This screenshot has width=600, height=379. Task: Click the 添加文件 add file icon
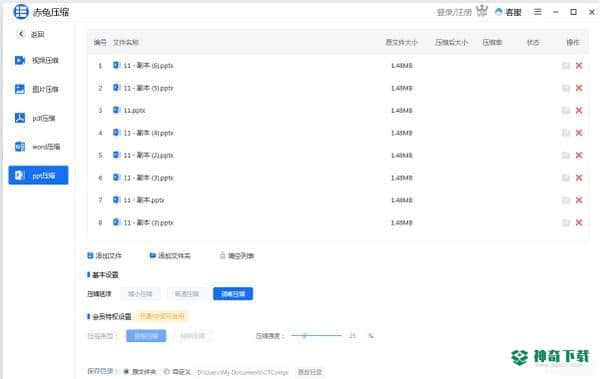tap(90, 255)
